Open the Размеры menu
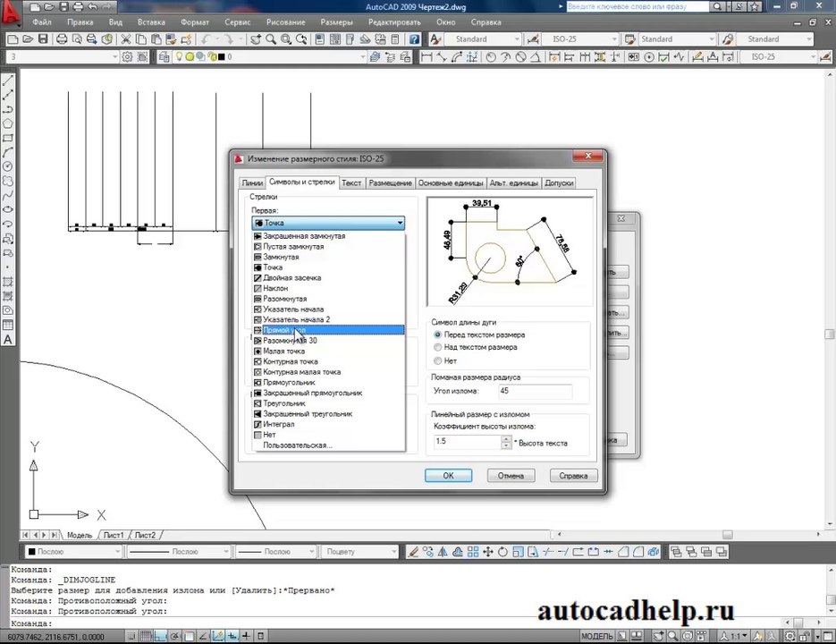Viewport: 836px width, 644px height. (336, 22)
